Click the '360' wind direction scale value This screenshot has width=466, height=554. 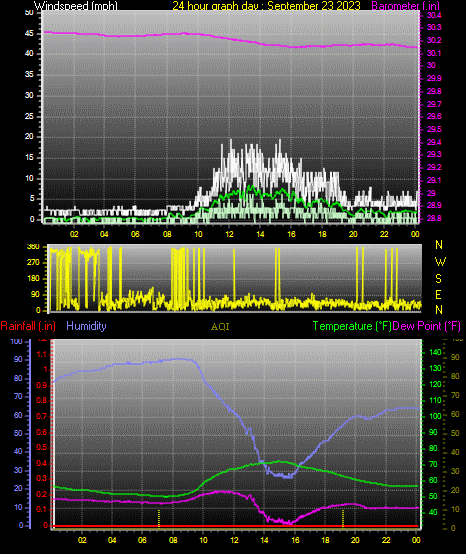coord(33,247)
